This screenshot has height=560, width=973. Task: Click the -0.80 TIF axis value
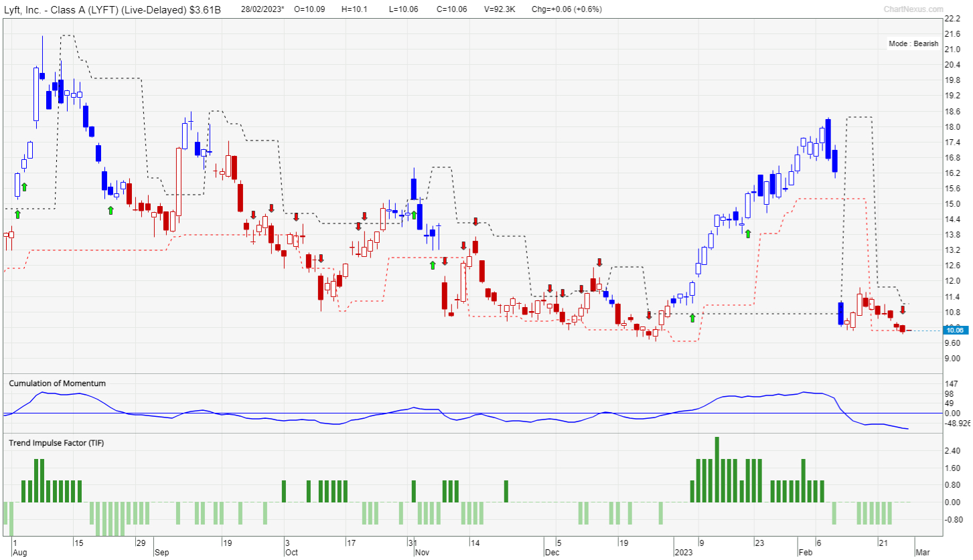953,521
